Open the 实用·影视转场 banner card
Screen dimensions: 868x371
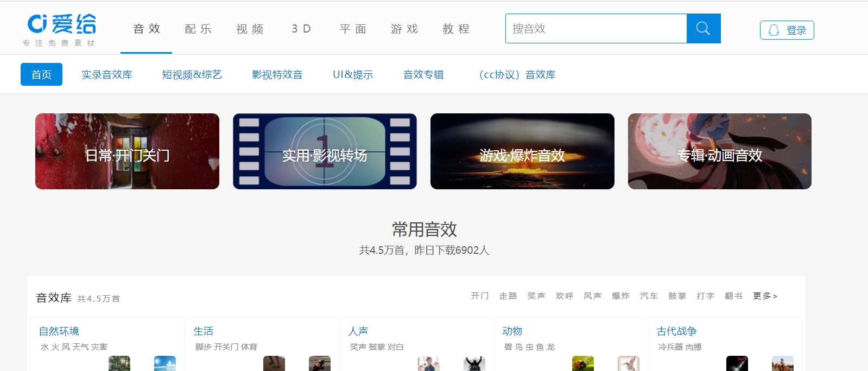(325, 151)
